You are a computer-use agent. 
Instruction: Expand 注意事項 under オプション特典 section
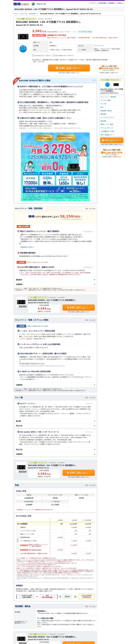55,385
